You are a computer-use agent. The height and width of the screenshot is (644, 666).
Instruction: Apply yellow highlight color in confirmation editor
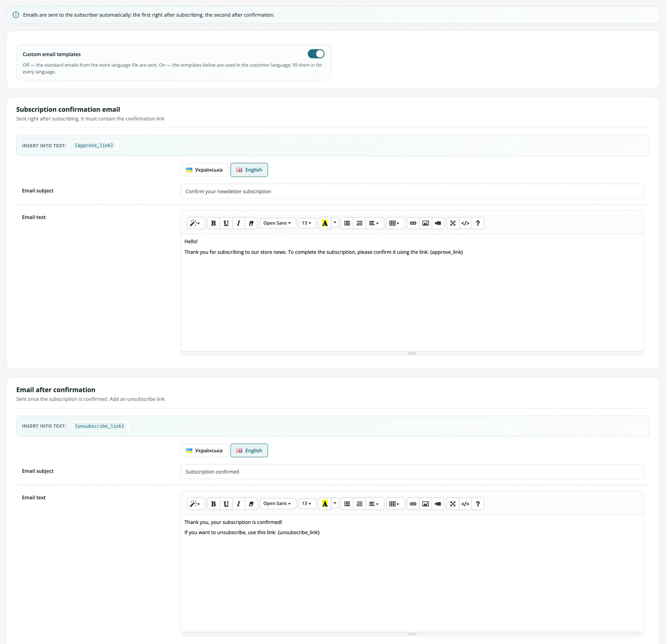325,223
